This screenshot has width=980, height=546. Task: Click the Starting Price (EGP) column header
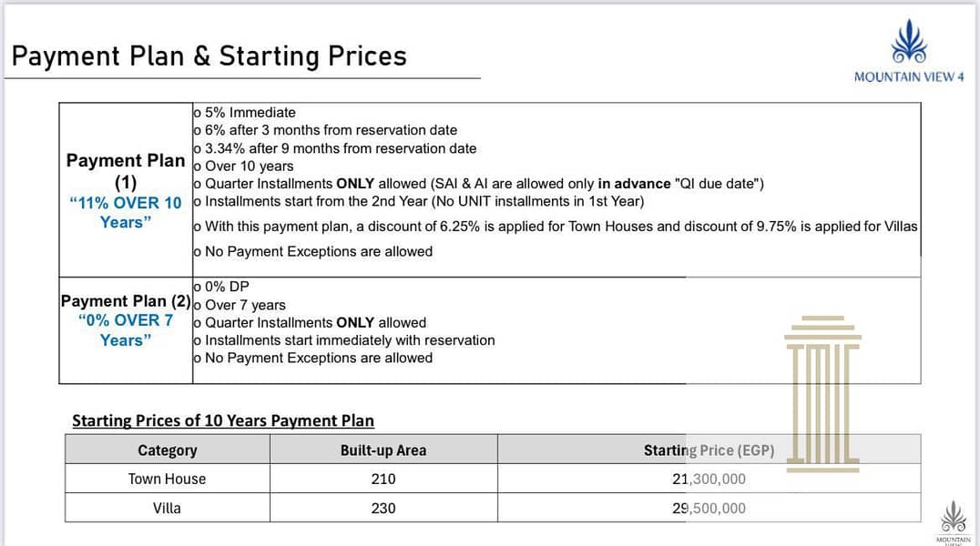[709, 450]
